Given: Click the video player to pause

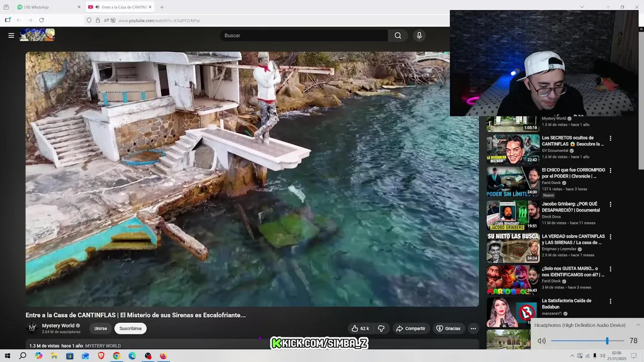Looking at the screenshot, I should click(x=252, y=179).
